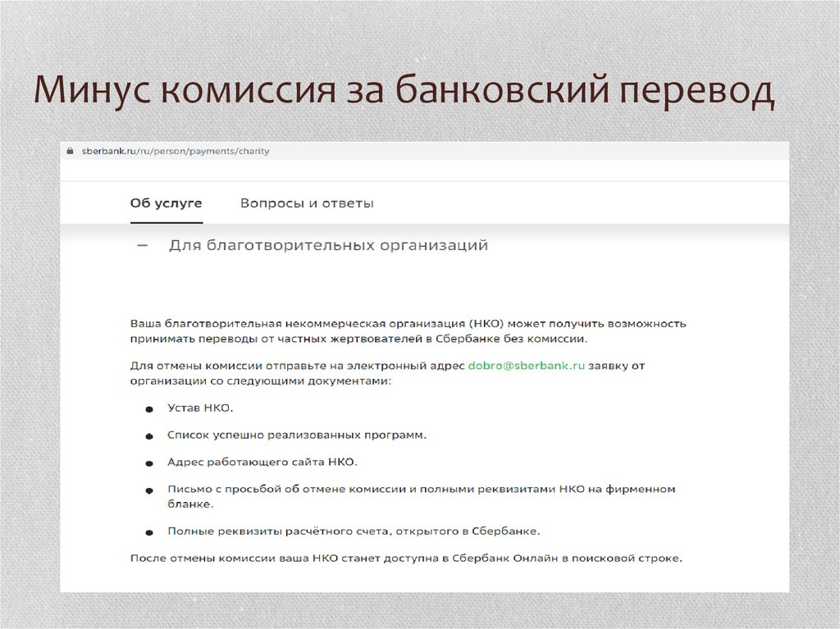Screen dimensions: 840x629
Task: Collapse the Для благотворительных организаций section
Action: pos(143,245)
